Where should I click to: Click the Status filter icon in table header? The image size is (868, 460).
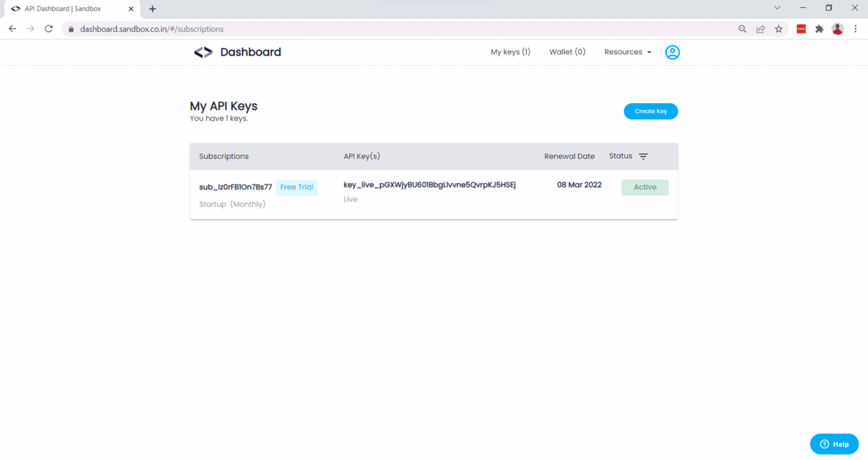(643, 156)
